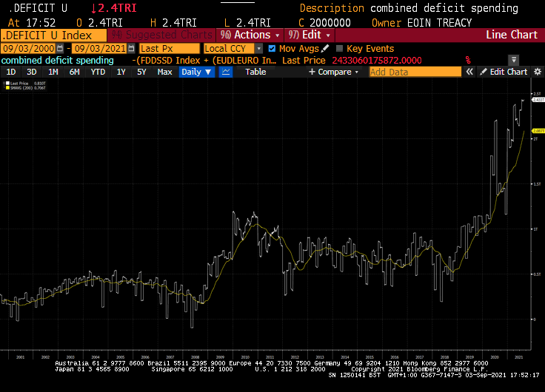Click the Edit Chart pencil icon
This screenshot has height=392, width=545.
point(484,72)
